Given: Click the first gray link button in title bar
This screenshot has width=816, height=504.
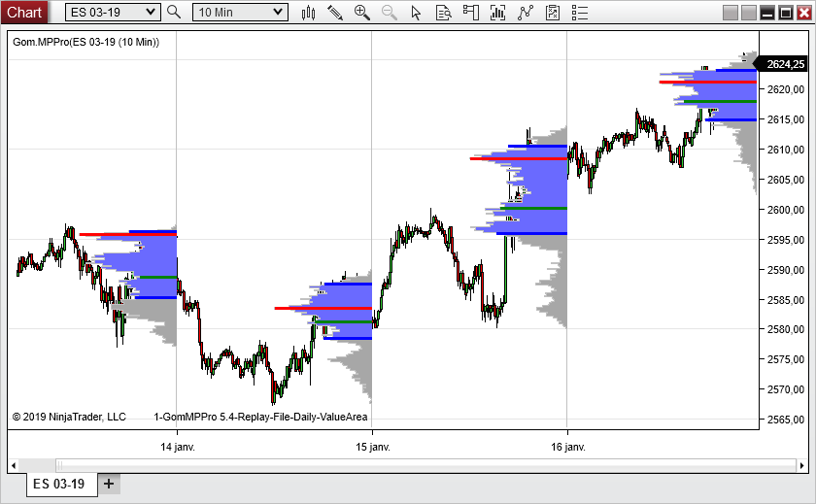Looking at the screenshot, I should coord(731,13).
